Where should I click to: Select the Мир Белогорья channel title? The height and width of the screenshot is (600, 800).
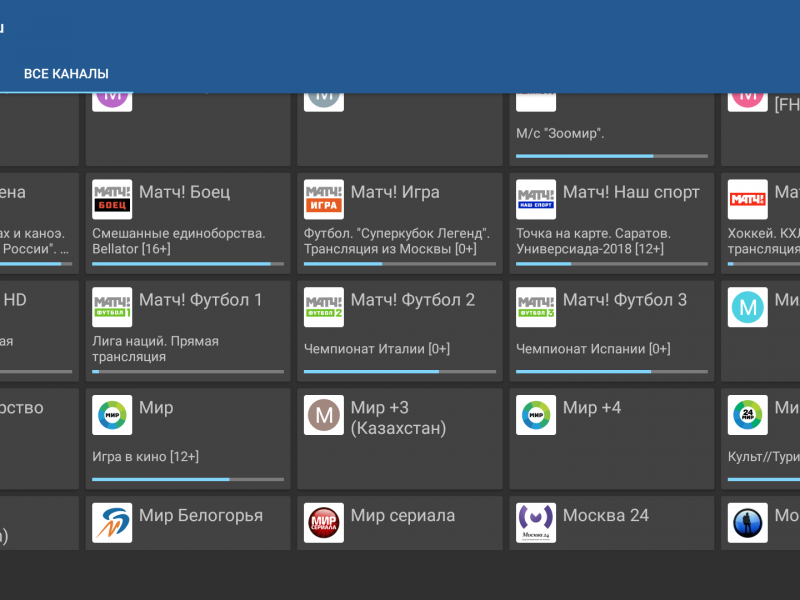(201, 516)
